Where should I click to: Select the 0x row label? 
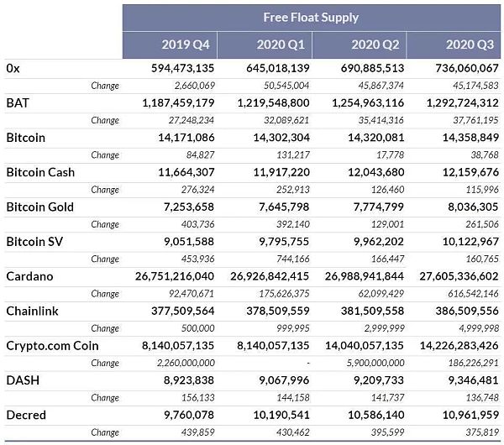13,67
